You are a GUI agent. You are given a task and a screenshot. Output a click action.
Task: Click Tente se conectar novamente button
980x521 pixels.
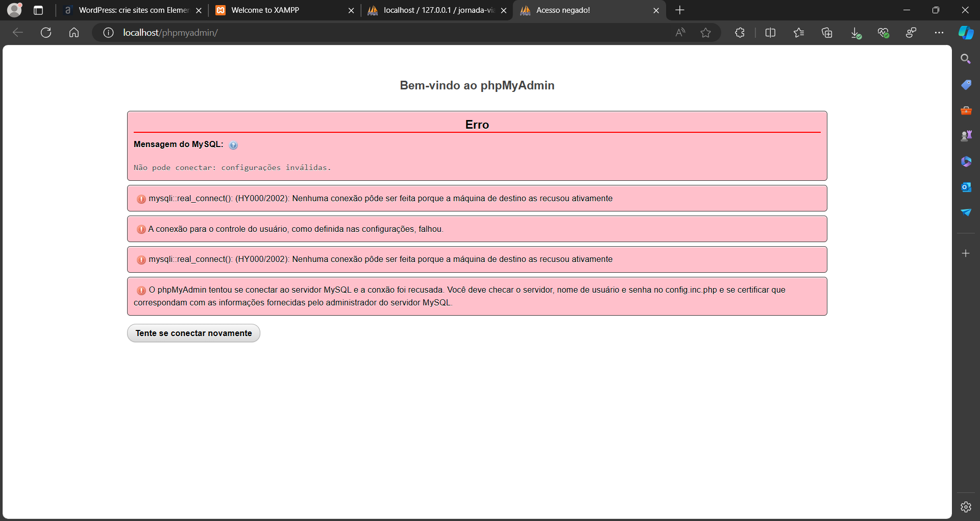click(x=193, y=333)
